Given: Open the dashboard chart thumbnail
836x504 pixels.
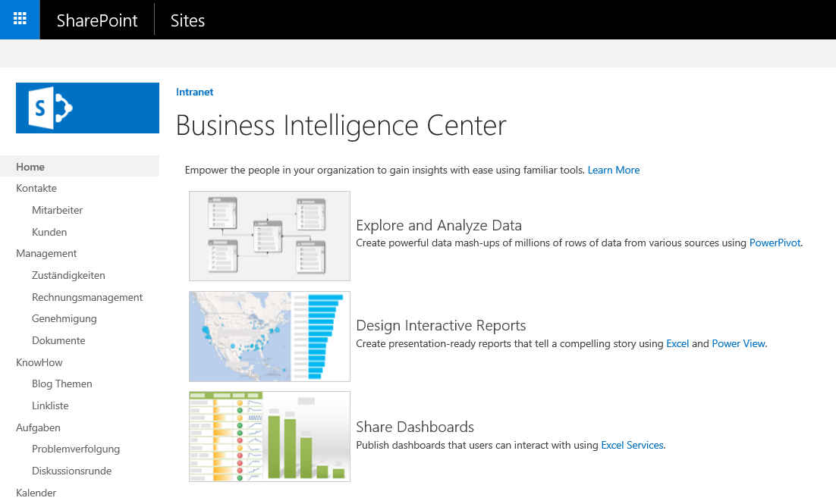Looking at the screenshot, I should pos(270,437).
